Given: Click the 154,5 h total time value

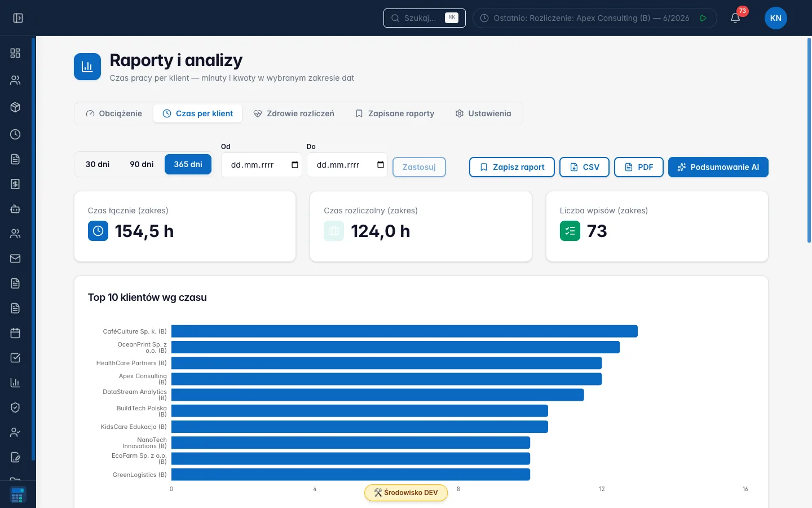Looking at the screenshot, I should (x=144, y=231).
